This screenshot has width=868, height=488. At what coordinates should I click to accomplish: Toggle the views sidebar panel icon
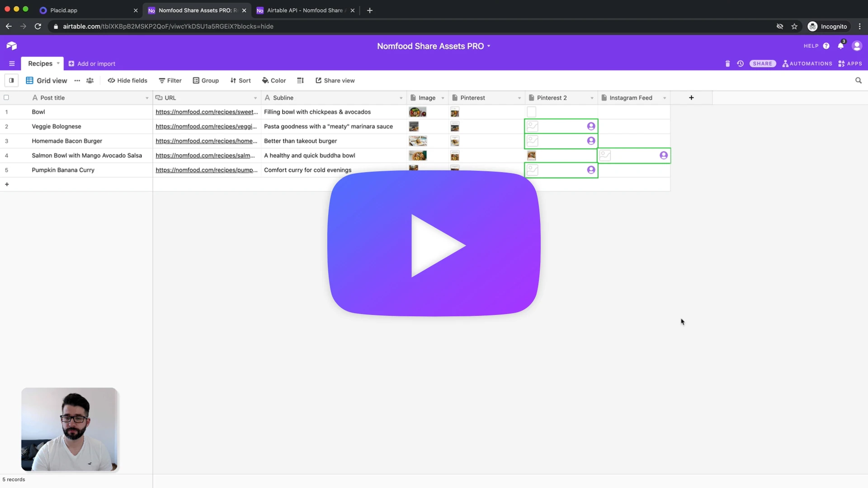[11, 80]
